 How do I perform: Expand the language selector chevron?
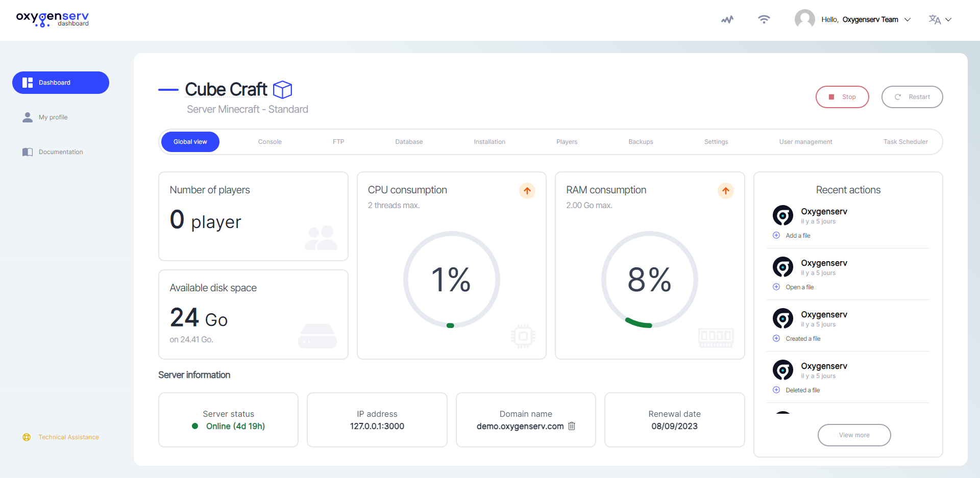point(948,19)
